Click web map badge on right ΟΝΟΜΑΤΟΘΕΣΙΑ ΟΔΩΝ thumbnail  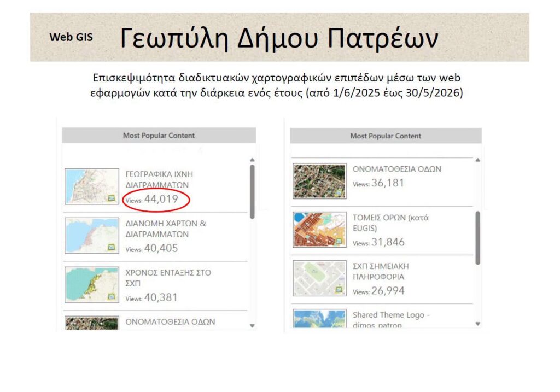(x=339, y=192)
